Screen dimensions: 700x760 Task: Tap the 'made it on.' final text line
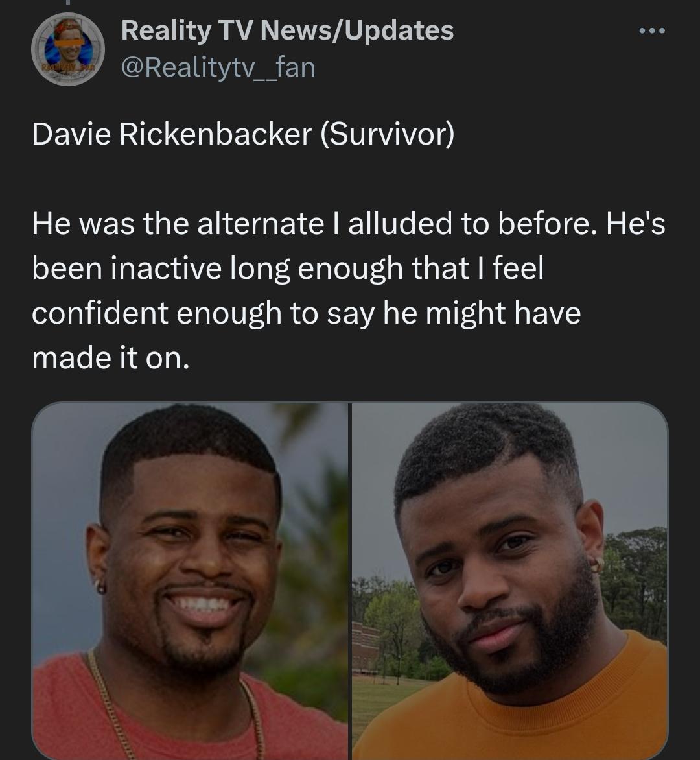click(111, 357)
